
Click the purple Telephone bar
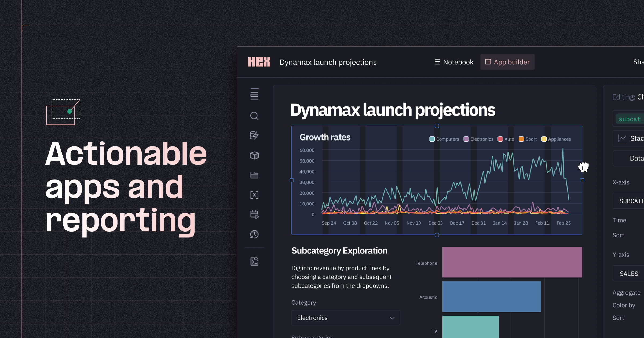(512, 262)
